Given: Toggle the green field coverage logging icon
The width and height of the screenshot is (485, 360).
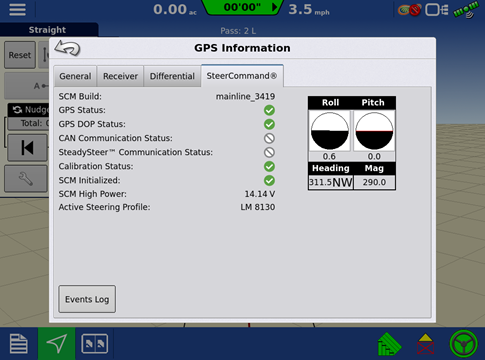Looking at the screenshot, I should pos(389,344).
